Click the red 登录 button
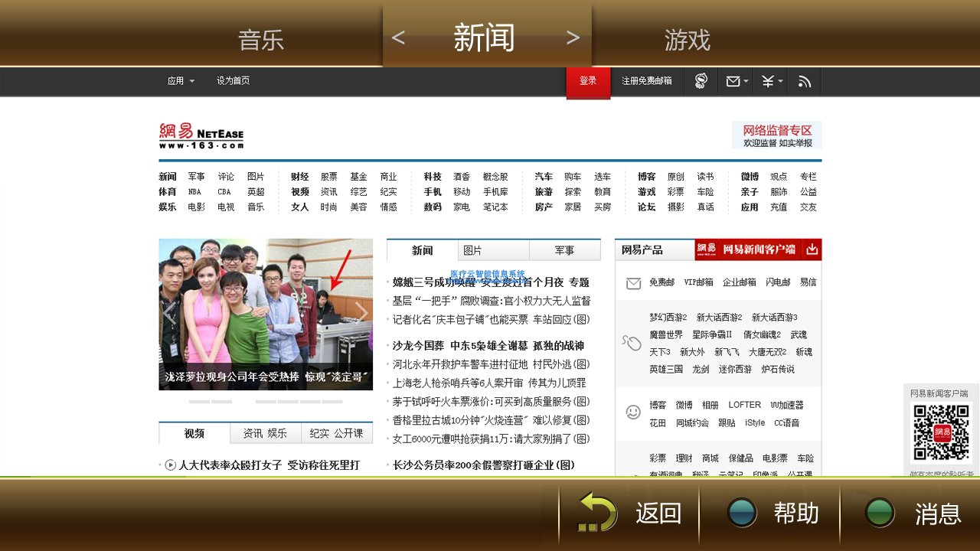 (x=588, y=81)
